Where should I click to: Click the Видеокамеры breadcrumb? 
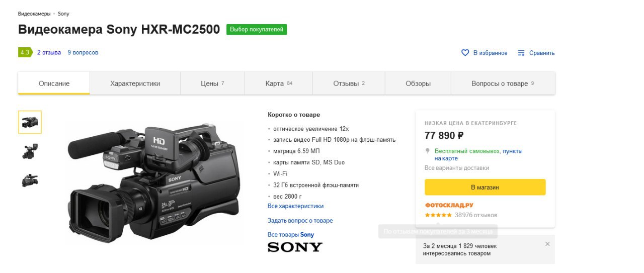[34, 14]
